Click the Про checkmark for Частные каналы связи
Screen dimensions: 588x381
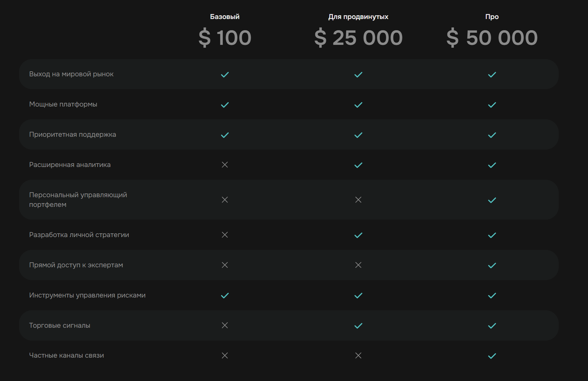coord(492,356)
